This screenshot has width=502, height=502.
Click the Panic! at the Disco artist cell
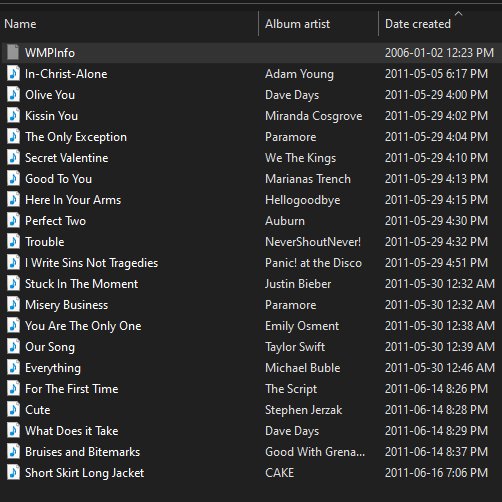(313, 263)
